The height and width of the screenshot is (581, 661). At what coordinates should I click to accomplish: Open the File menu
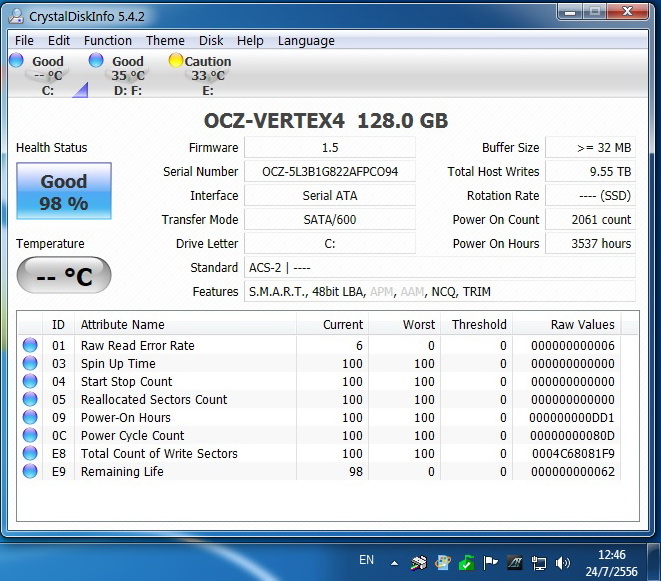[24, 40]
